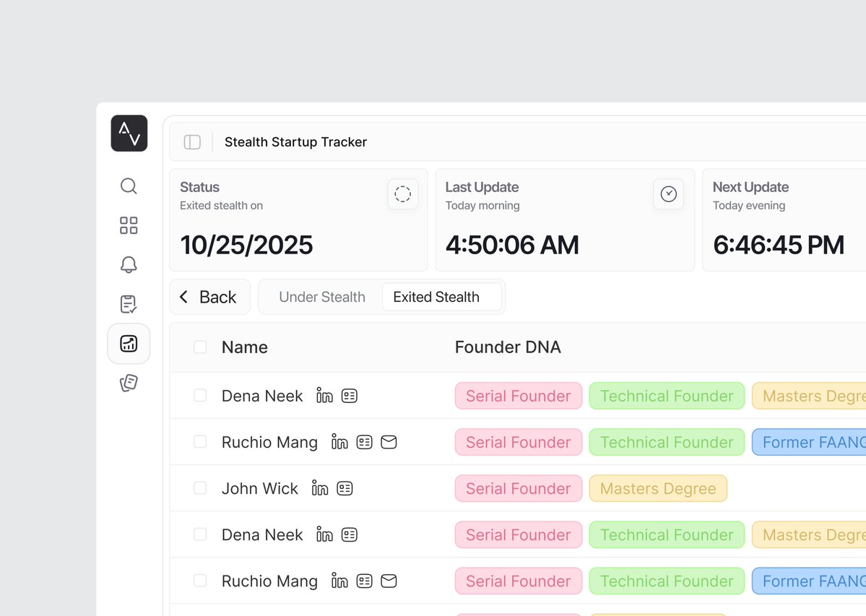
Task: Click Former FAANG tag on first Ruchio Mang row
Action: 808,442
